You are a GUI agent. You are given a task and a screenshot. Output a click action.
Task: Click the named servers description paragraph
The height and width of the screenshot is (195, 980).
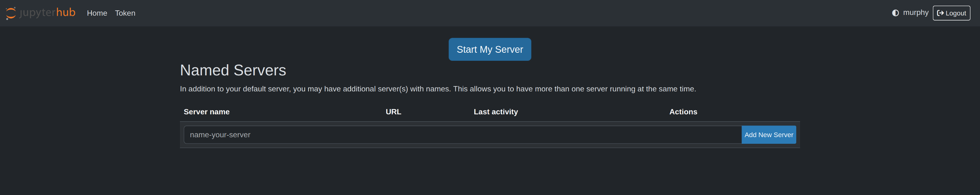click(x=438, y=89)
